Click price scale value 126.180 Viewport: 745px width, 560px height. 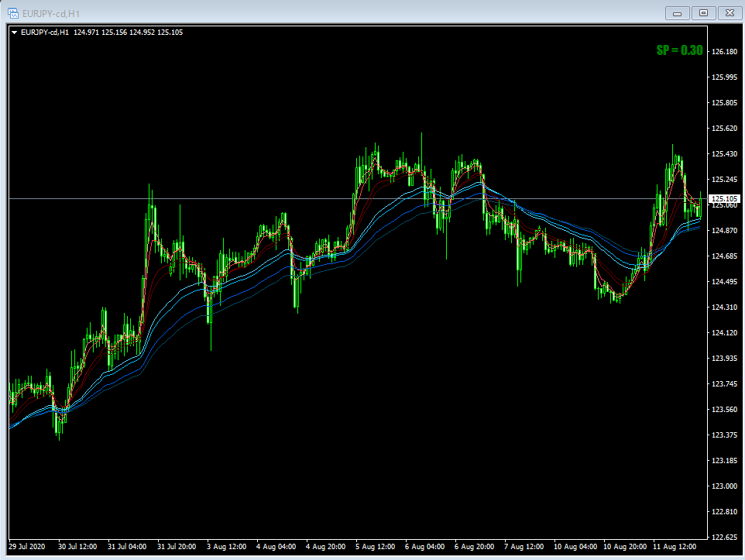point(725,51)
